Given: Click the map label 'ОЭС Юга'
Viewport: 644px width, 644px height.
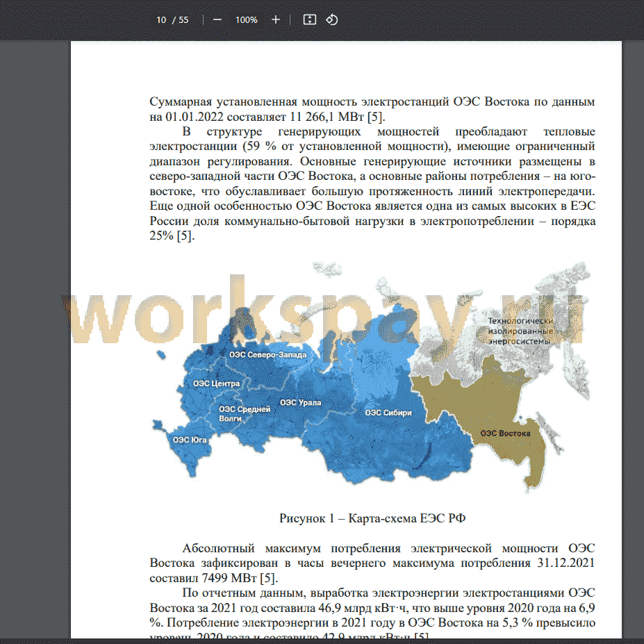Looking at the screenshot, I should pyautogui.click(x=190, y=440).
